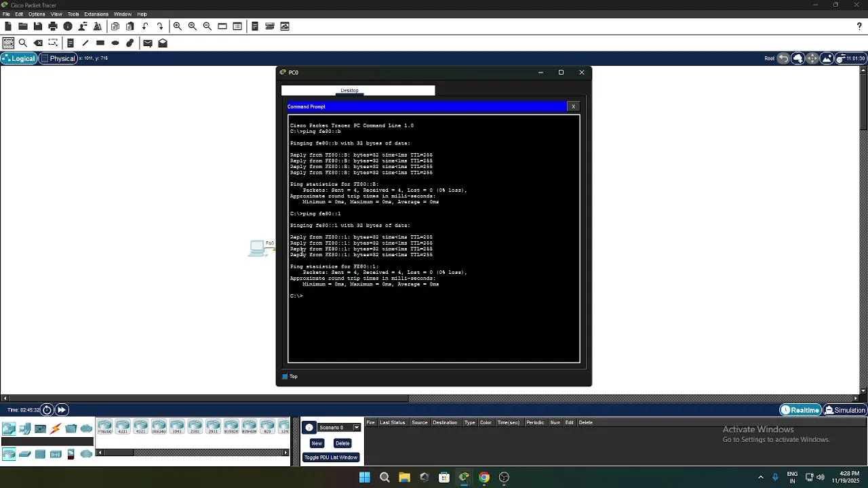Choose Connections lightning category
The height and width of the screenshot is (488, 868).
click(x=56, y=428)
